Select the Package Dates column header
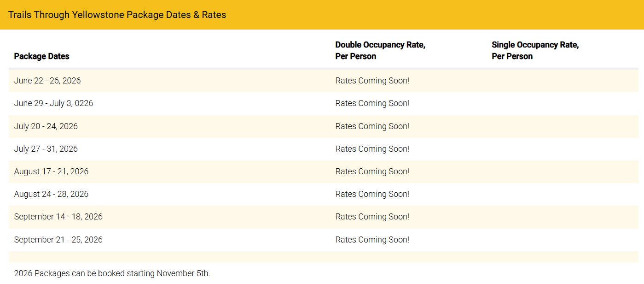644x284 pixels. pos(42,56)
